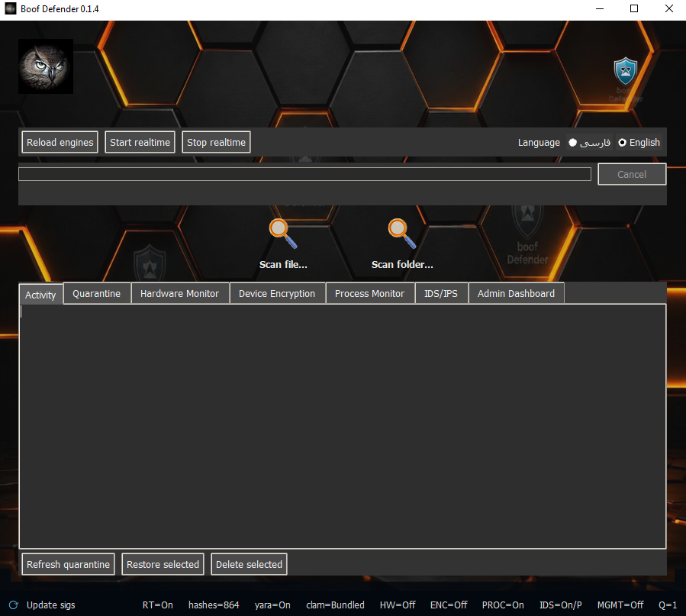Open the Admin Dashboard tab
Screen dimensions: 686x616
click(517, 293)
